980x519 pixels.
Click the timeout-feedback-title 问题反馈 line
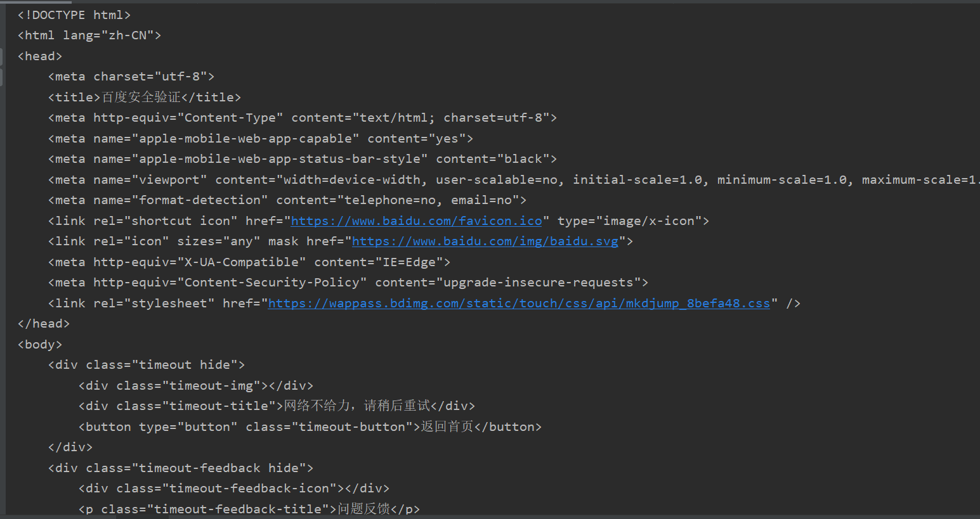(x=249, y=509)
